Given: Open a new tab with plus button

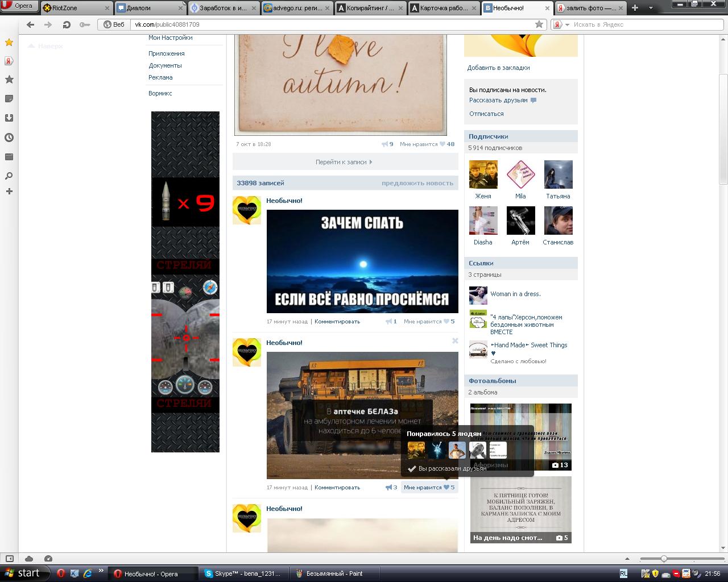Looking at the screenshot, I should [635, 7].
